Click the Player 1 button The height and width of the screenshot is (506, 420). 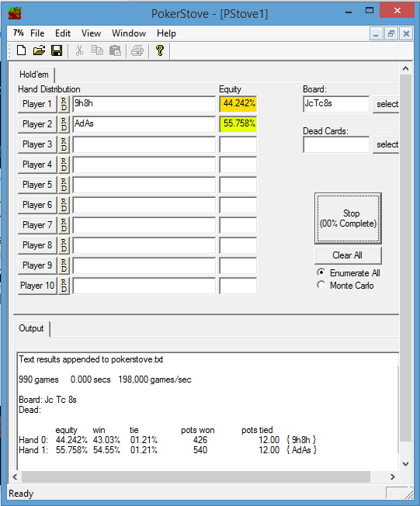point(37,104)
